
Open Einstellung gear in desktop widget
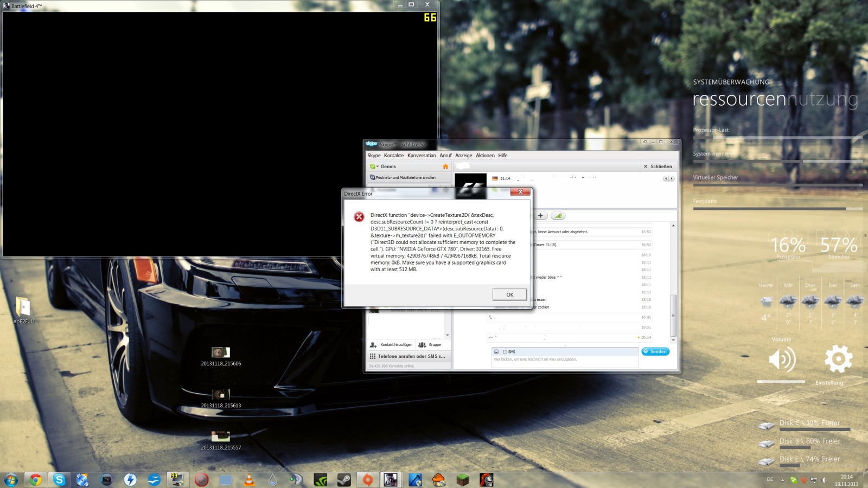[x=838, y=359]
